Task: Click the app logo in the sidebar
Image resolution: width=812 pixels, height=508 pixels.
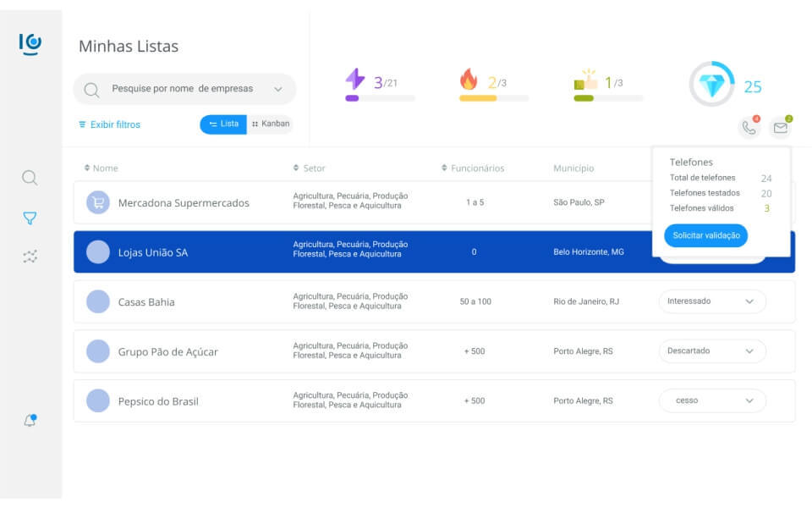Action: pyautogui.click(x=30, y=44)
